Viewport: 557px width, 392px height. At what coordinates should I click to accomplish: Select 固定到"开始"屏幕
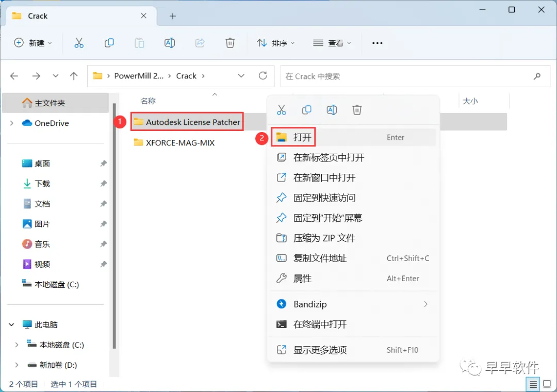353,218
